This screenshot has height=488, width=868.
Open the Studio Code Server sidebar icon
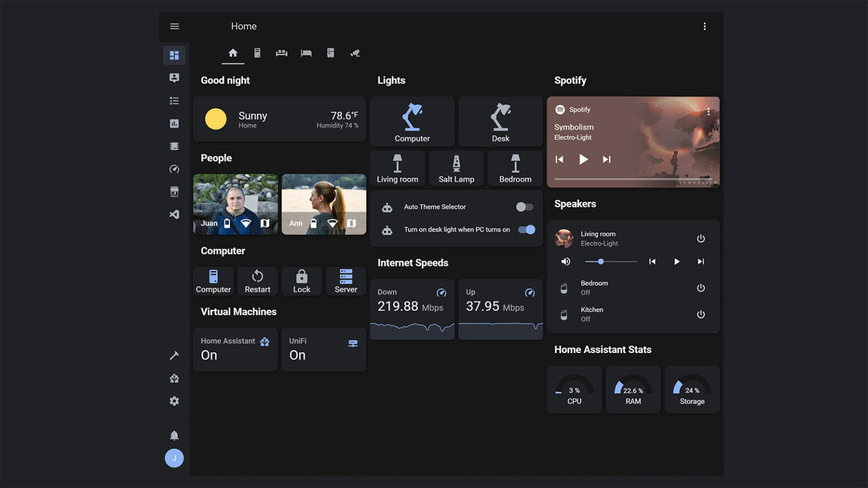point(174,214)
